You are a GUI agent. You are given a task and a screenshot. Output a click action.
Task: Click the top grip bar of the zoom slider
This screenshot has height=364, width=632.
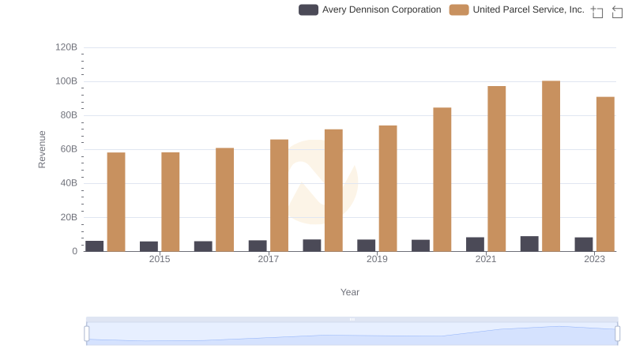pos(352,319)
